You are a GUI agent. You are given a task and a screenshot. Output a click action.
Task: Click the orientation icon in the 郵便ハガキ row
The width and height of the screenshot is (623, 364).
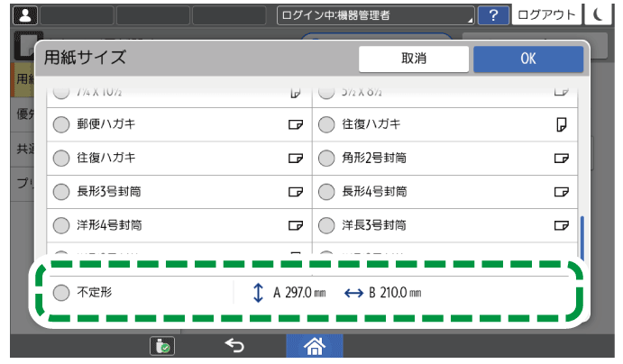coord(295,124)
